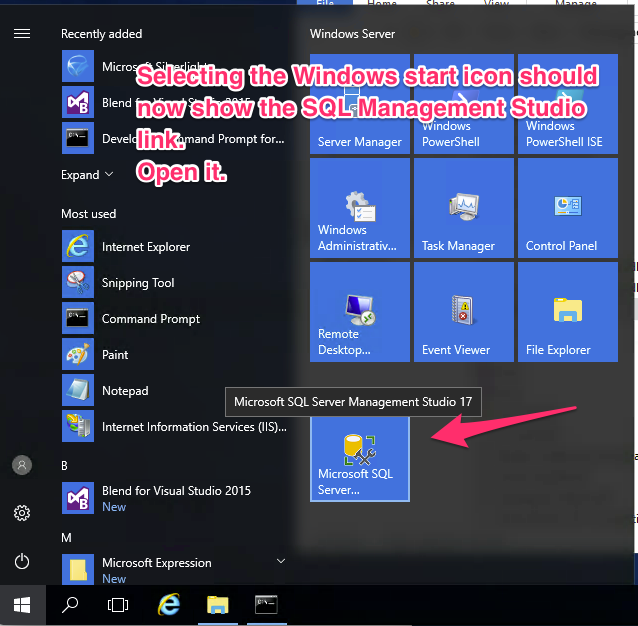
Task: Open Internet Information Services (IIS) Manager
Action: [175, 426]
